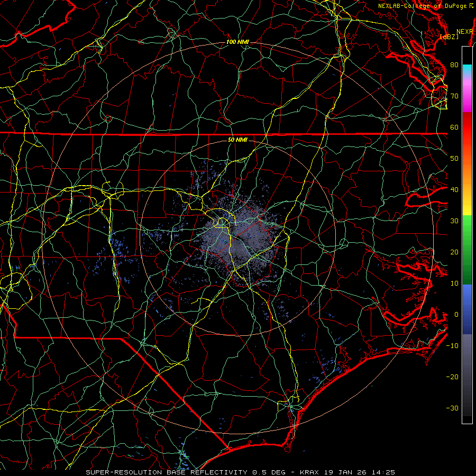Click the cyan top segment of color bar
This screenshot has height=476, width=476.
[467, 69]
